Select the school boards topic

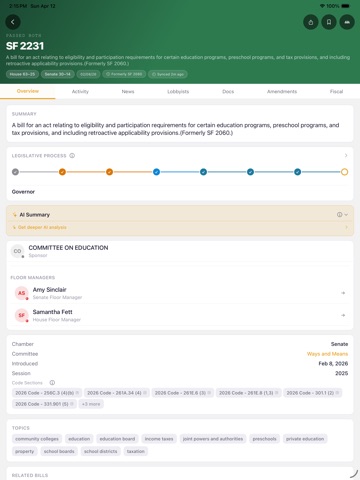[x=59, y=451]
